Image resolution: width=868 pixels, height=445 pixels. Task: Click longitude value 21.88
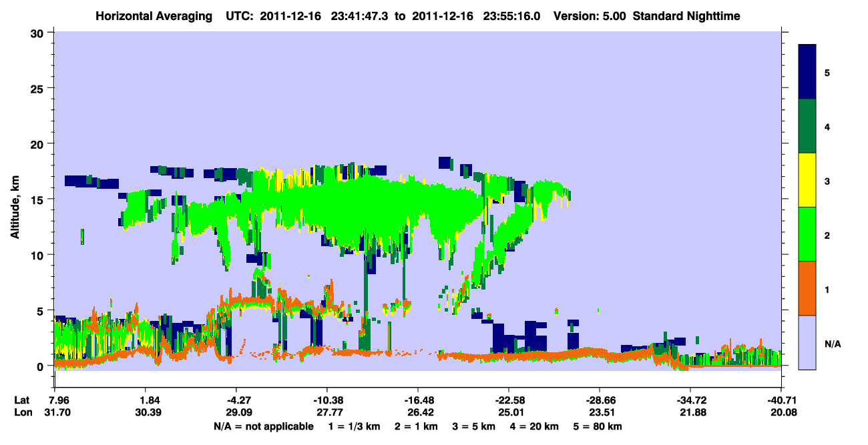coord(692,412)
